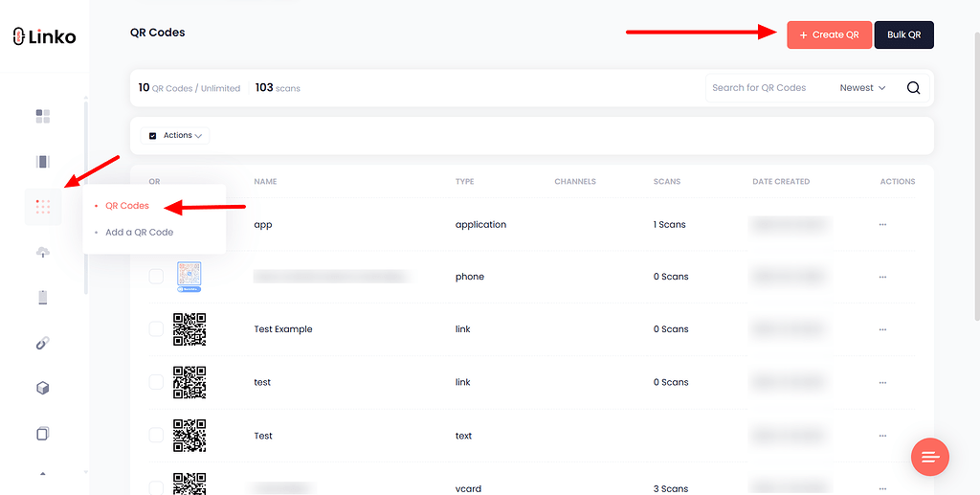
Task: Click the QR dotted-grid sidebar icon
Action: 43,207
